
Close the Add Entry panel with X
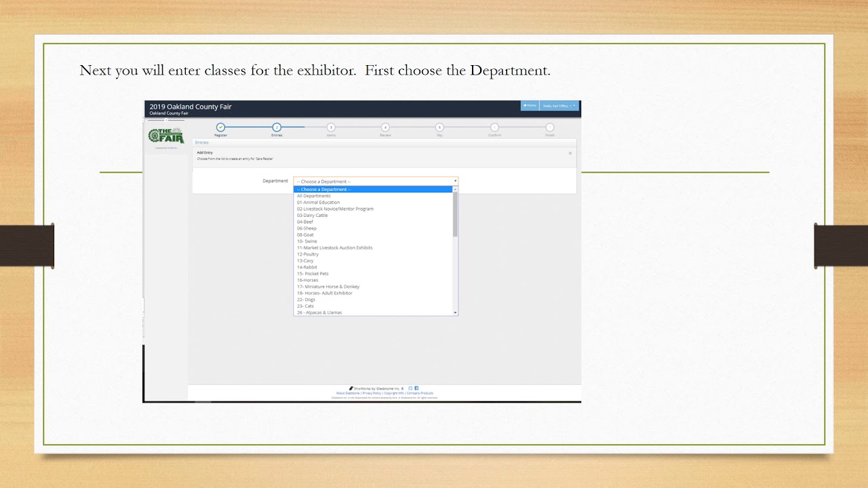pyautogui.click(x=570, y=153)
